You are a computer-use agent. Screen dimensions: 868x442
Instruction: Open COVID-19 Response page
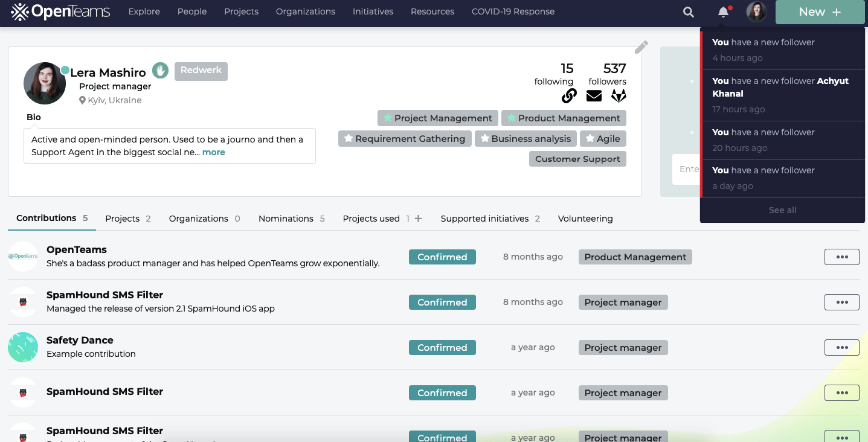tap(513, 11)
